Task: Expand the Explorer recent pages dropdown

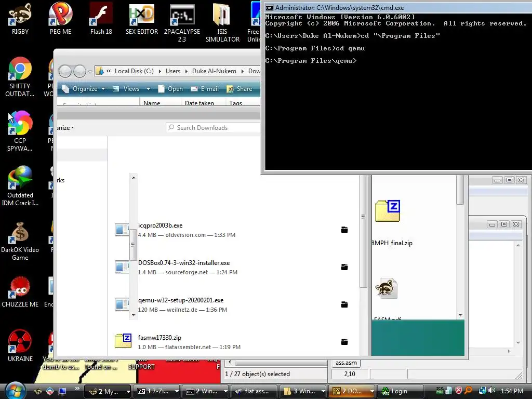Action: (90, 71)
